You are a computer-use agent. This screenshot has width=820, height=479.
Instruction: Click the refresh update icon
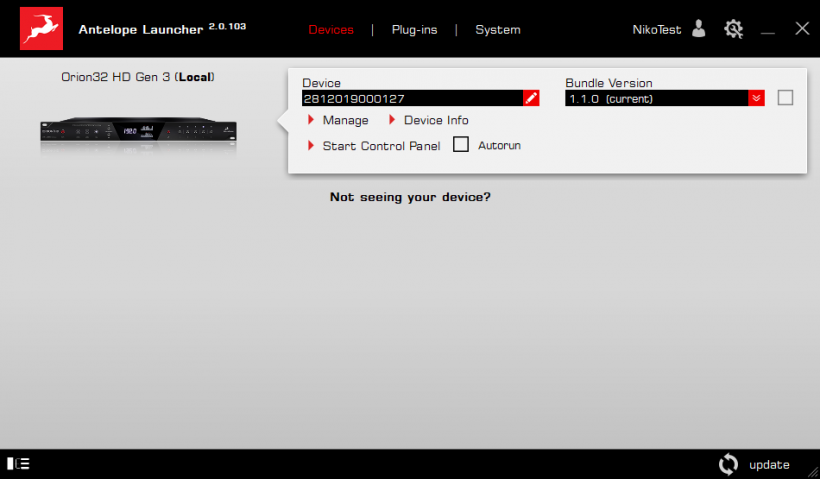tap(728, 464)
